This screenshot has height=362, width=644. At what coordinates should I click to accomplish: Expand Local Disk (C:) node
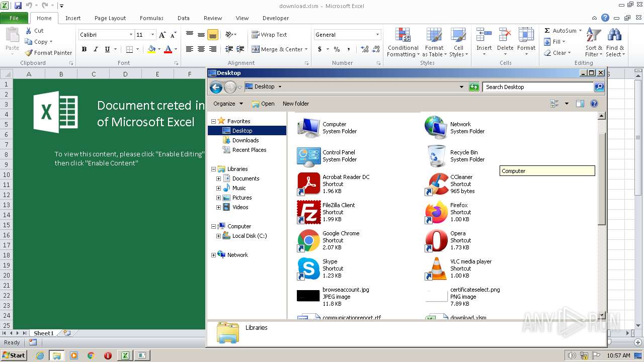218,236
